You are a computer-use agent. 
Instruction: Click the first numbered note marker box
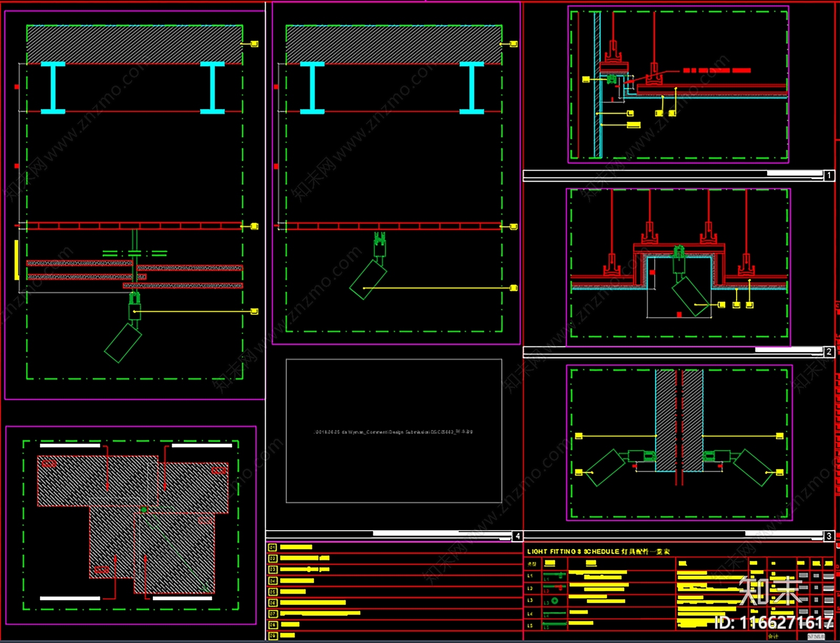tap(272, 547)
